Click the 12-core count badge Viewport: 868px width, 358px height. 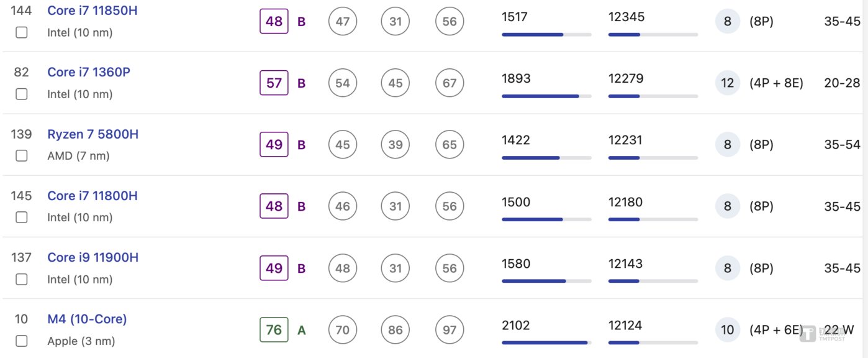728,83
